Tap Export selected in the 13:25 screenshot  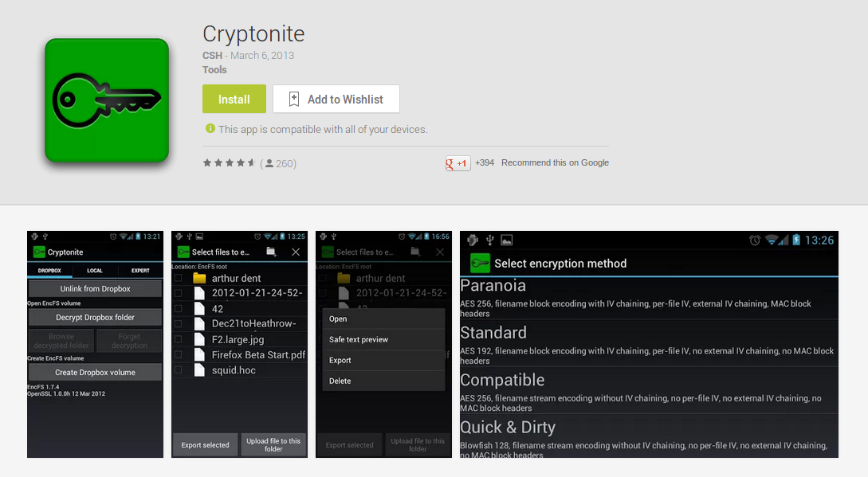(x=206, y=445)
